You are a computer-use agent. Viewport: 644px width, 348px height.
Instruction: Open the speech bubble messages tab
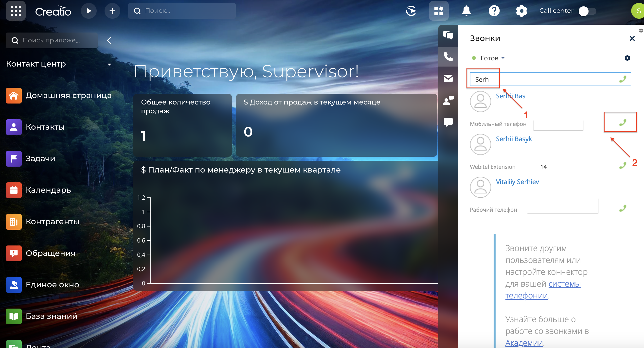pos(448,122)
